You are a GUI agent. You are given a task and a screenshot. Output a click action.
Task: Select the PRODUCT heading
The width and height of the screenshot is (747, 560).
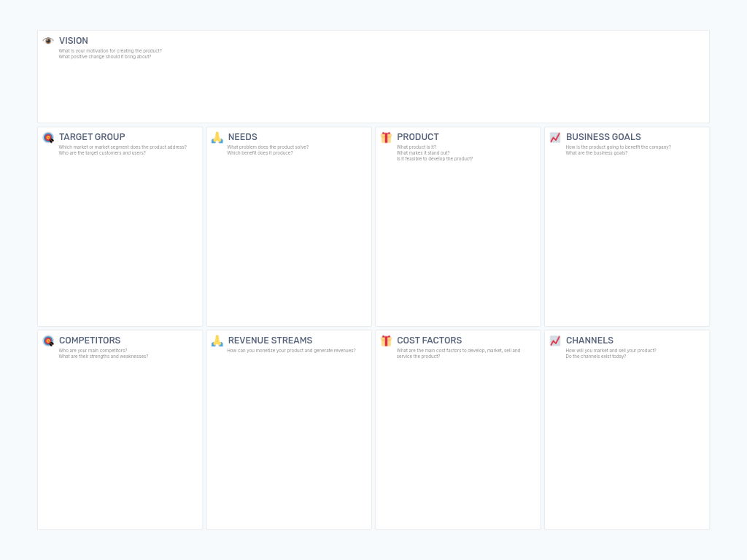click(418, 137)
